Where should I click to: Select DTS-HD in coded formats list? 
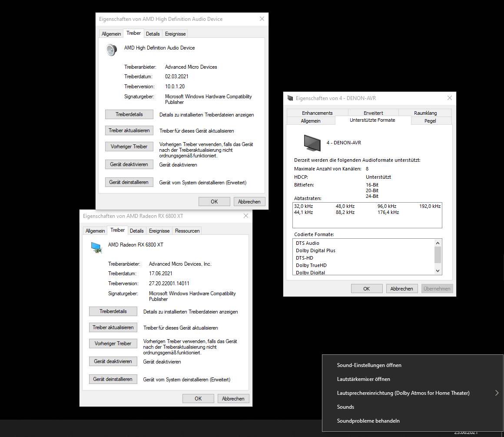pyautogui.click(x=305, y=258)
